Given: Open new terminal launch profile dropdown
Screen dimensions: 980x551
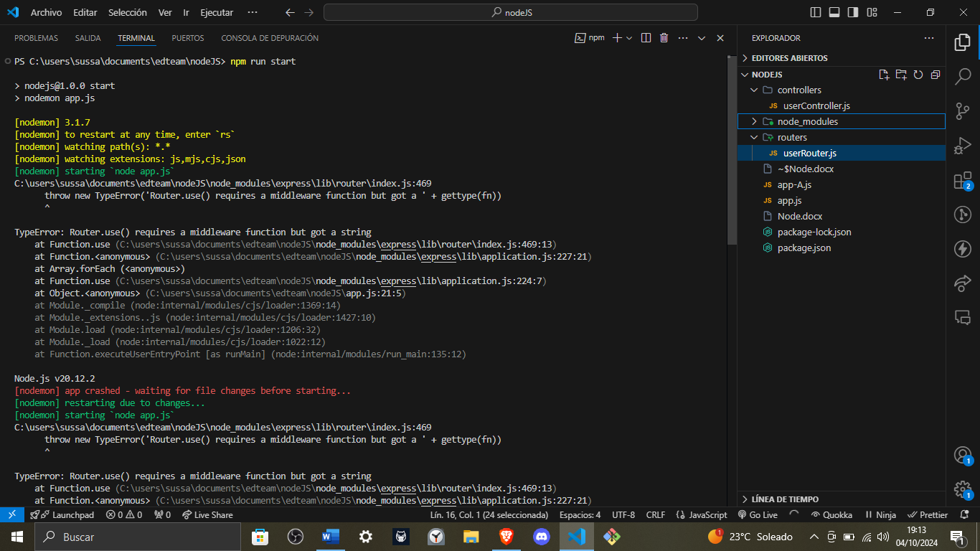Looking at the screenshot, I should (x=629, y=38).
